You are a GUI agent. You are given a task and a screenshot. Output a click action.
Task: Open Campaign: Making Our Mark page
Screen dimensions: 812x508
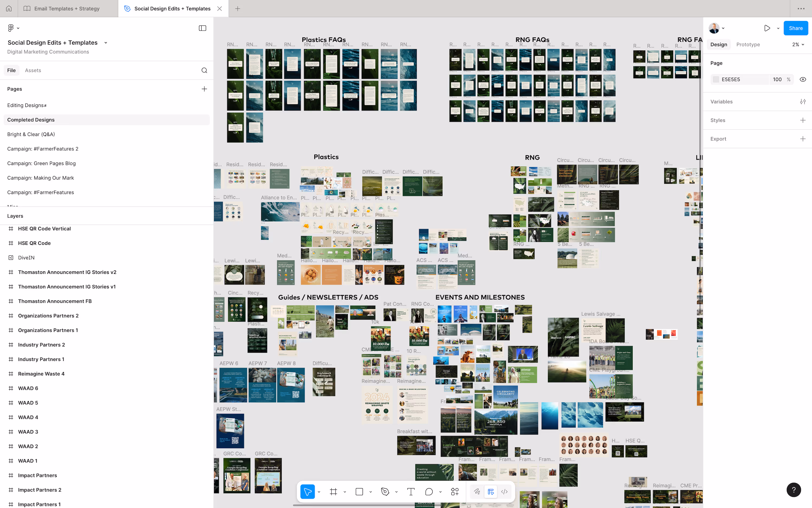click(106, 178)
